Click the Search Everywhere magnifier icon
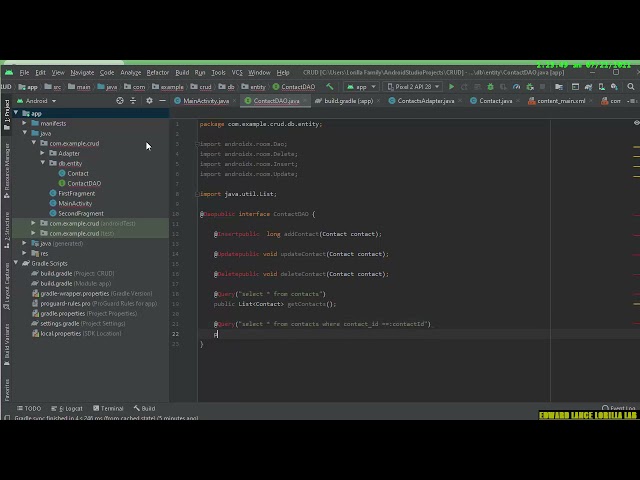This screenshot has height=480, width=640. [631, 87]
